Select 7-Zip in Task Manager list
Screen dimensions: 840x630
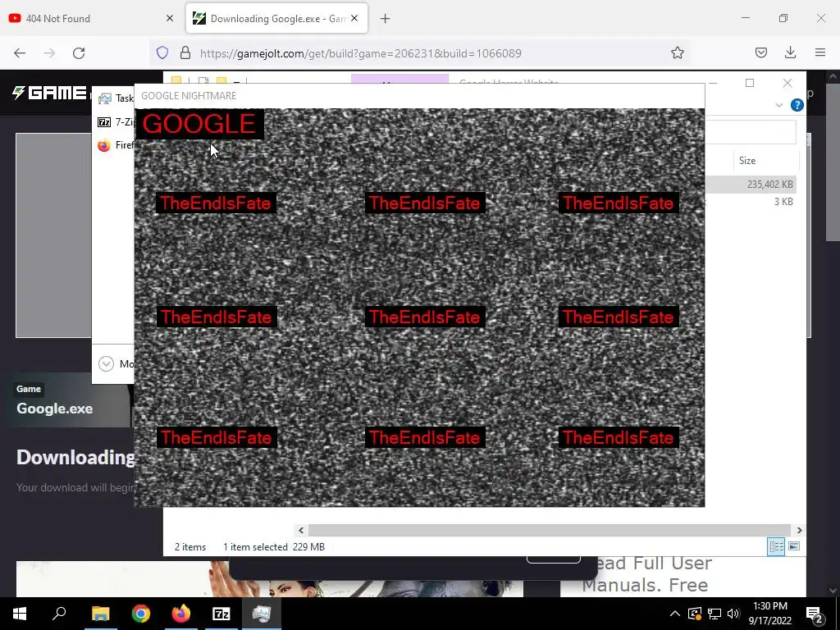[x=115, y=122]
